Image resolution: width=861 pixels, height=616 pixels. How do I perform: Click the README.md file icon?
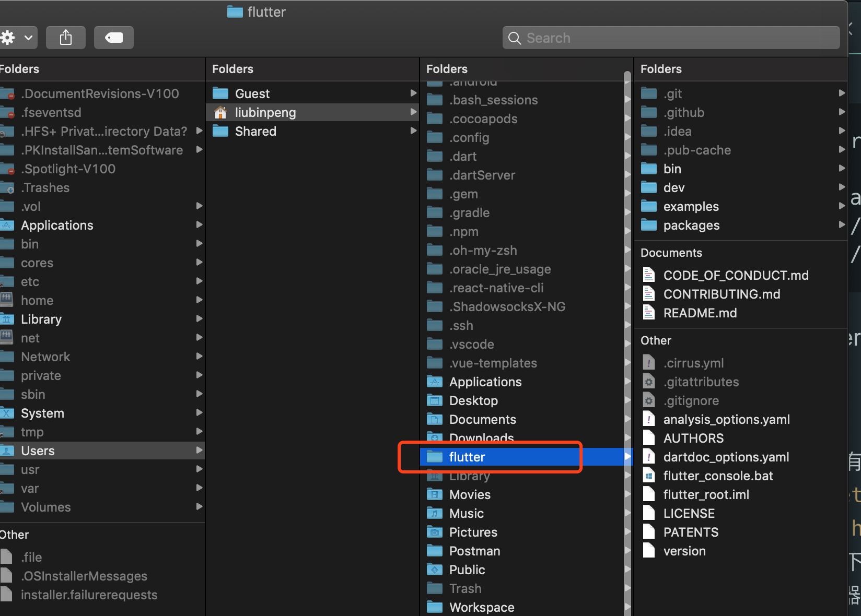(x=649, y=313)
